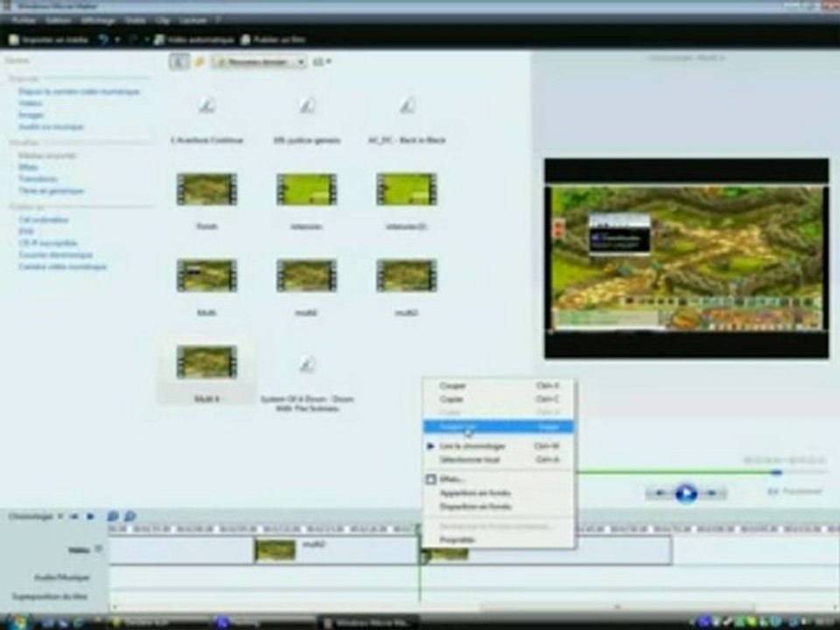Choose 'Lire la chronologie' in context menu

tap(498, 446)
